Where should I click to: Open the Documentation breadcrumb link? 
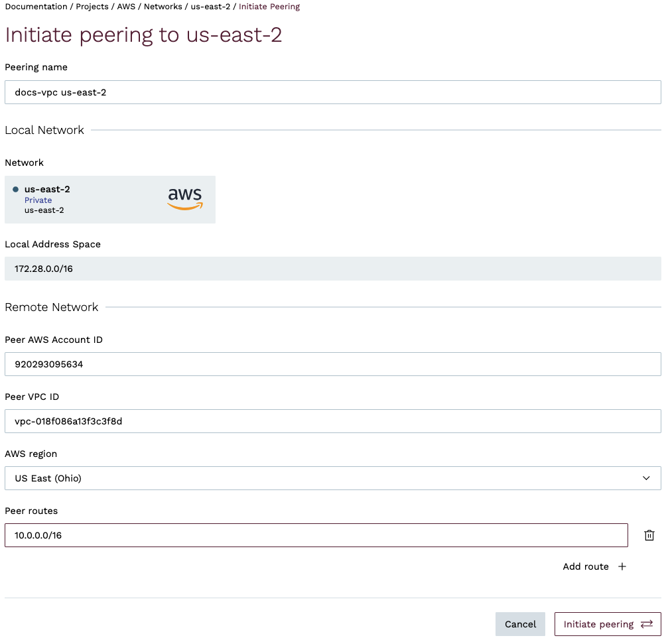tap(36, 6)
